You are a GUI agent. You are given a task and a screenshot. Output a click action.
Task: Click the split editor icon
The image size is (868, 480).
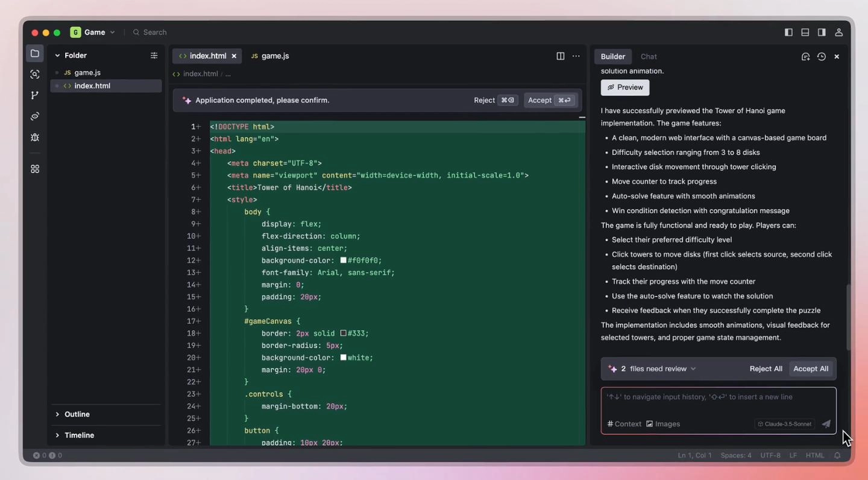(x=560, y=56)
